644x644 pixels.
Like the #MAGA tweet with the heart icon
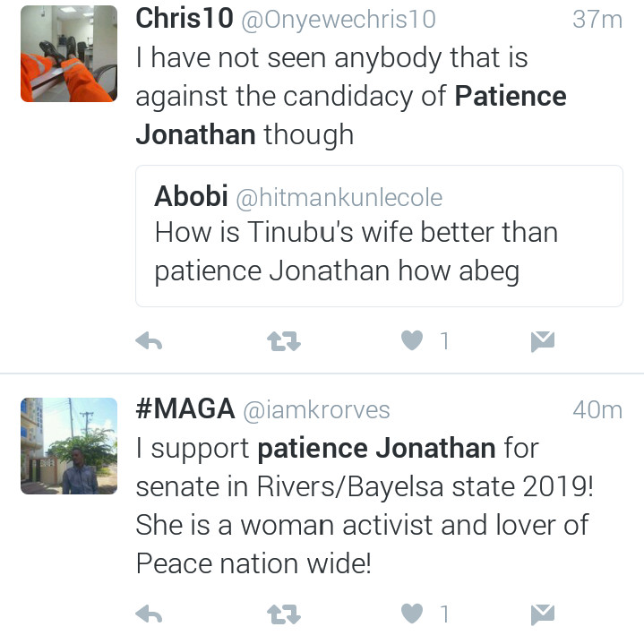point(412,614)
